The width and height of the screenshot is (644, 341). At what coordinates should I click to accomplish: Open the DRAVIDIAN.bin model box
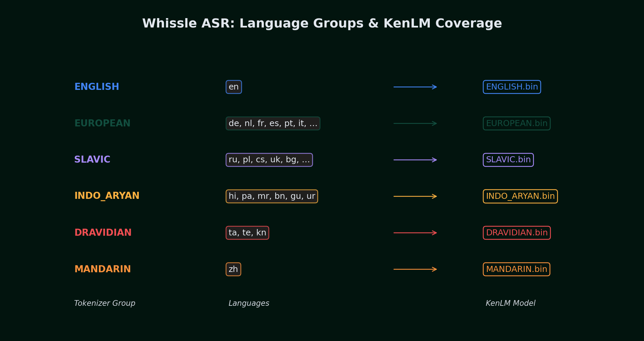point(517,233)
